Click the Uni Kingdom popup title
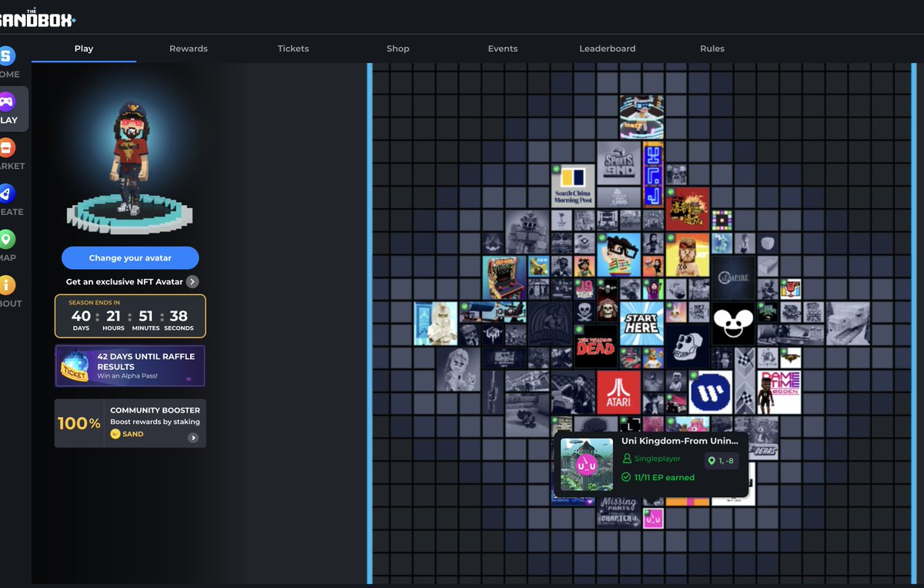924x588 pixels. [x=680, y=441]
